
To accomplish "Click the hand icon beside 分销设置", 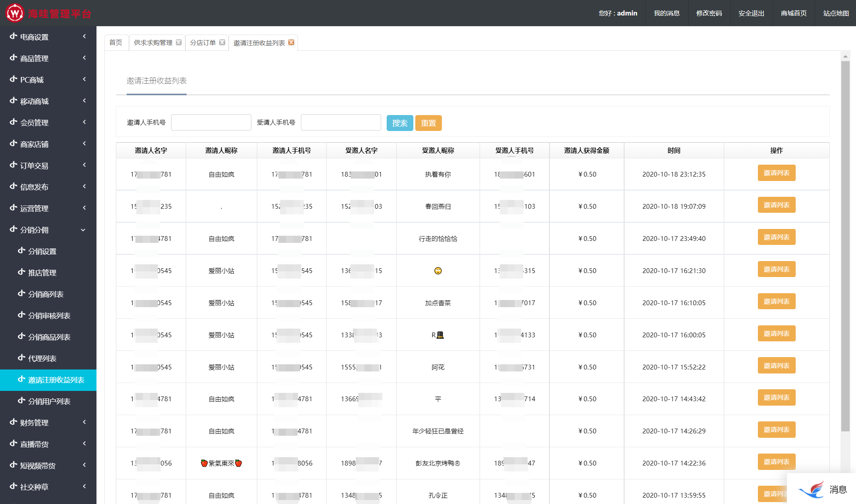I will (x=21, y=250).
